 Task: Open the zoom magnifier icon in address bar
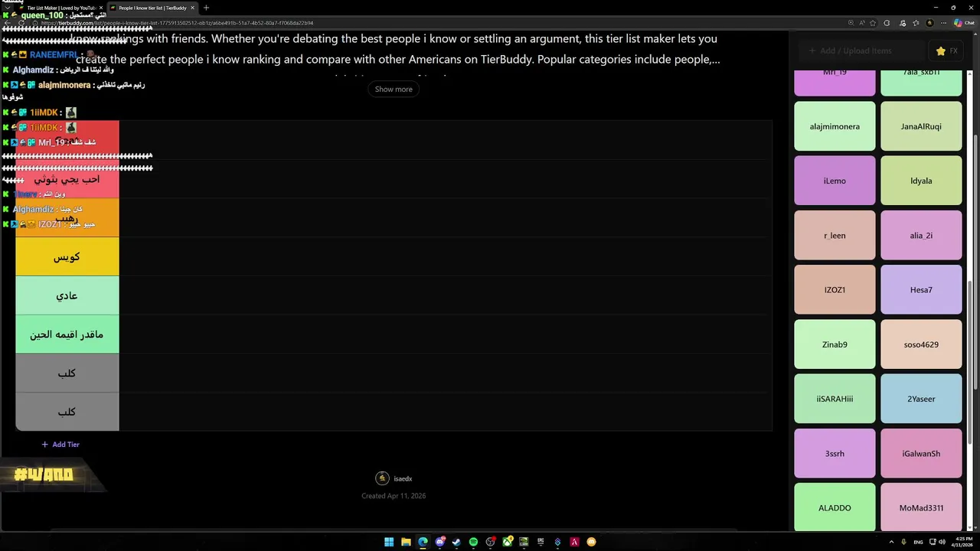pos(851,23)
